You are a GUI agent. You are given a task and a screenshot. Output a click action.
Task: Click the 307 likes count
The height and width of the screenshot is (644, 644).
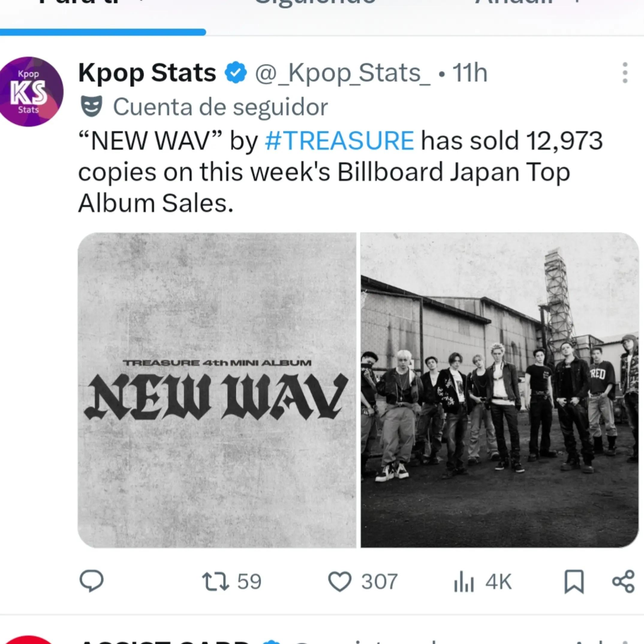tap(379, 582)
